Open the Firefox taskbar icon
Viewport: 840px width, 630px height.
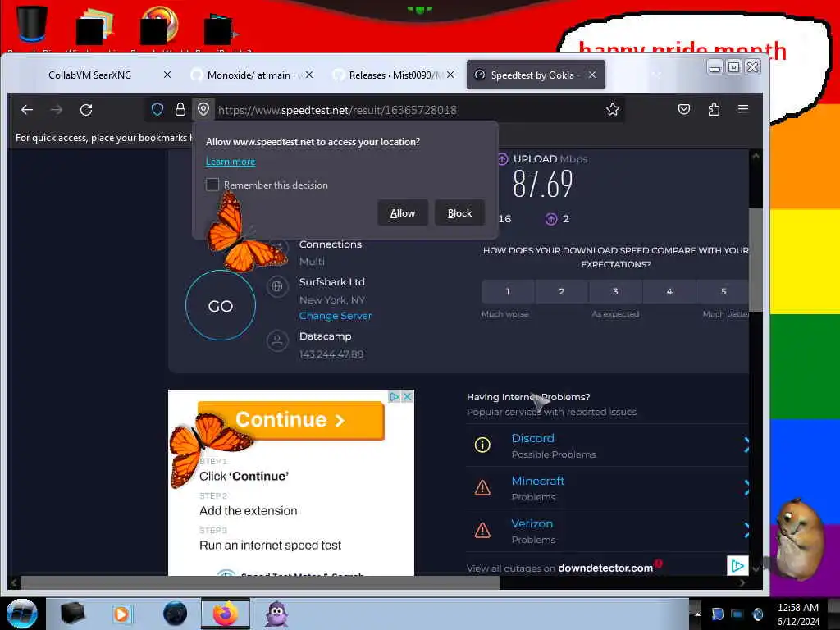226,614
